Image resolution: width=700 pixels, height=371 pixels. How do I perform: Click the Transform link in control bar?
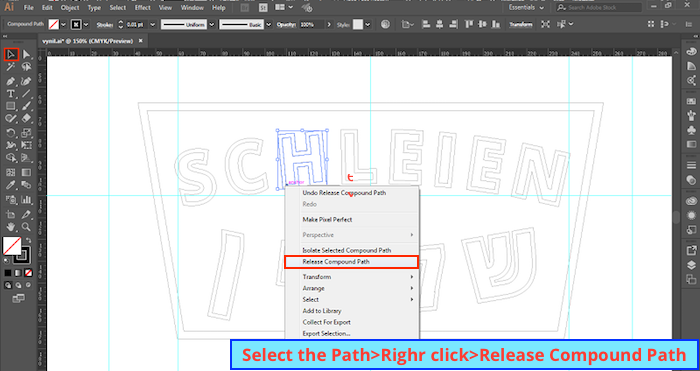click(x=521, y=25)
